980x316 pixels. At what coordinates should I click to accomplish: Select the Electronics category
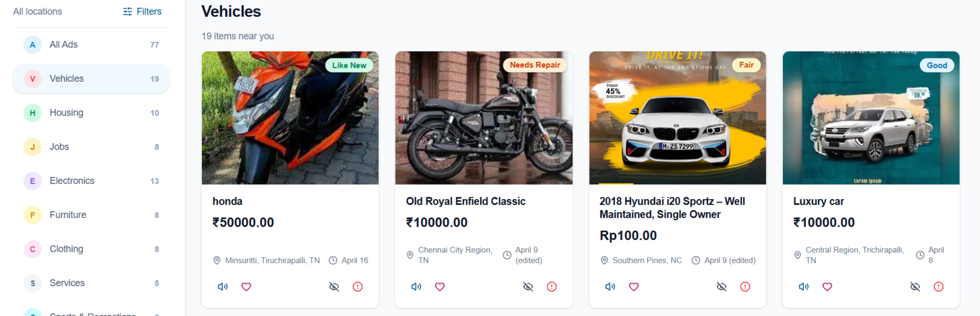91,181
